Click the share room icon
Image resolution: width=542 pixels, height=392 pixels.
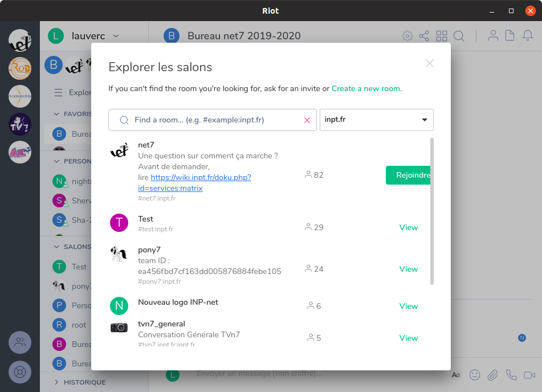click(424, 36)
